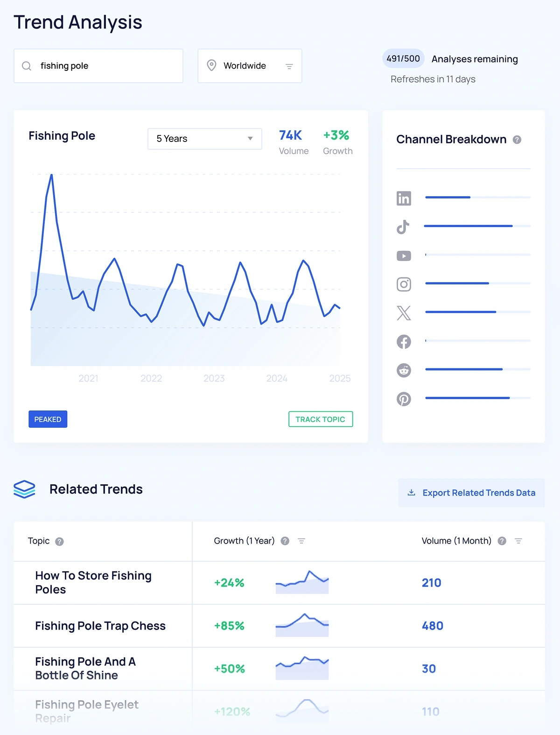Click the LinkedIn channel progress bar

pyautogui.click(x=478, y=198)
